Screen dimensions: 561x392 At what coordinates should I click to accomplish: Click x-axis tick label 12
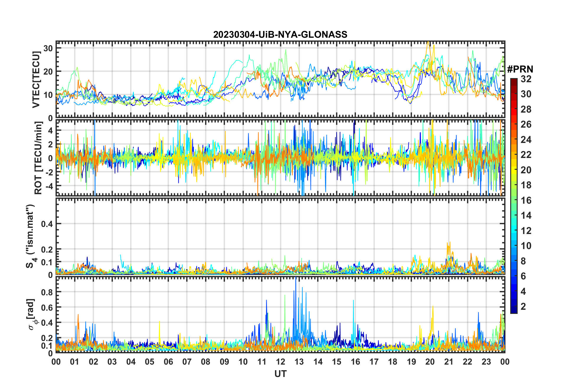click(280, 362)
